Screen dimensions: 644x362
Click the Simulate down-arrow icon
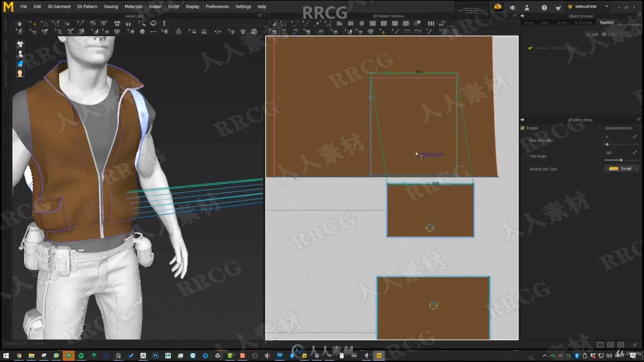[x=19, y=23]
